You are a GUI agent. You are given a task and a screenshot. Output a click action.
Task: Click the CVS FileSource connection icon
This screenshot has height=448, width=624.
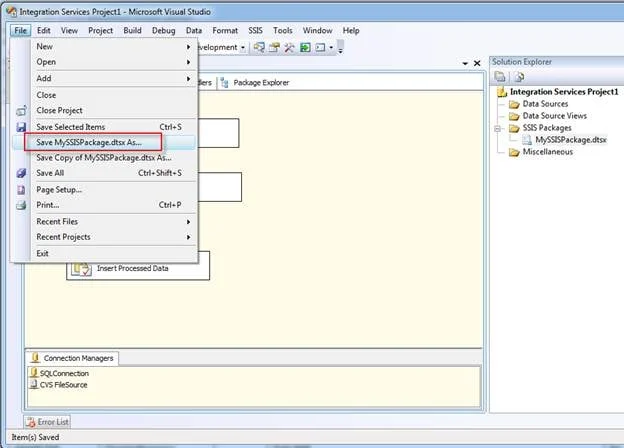tap(34, 385)
